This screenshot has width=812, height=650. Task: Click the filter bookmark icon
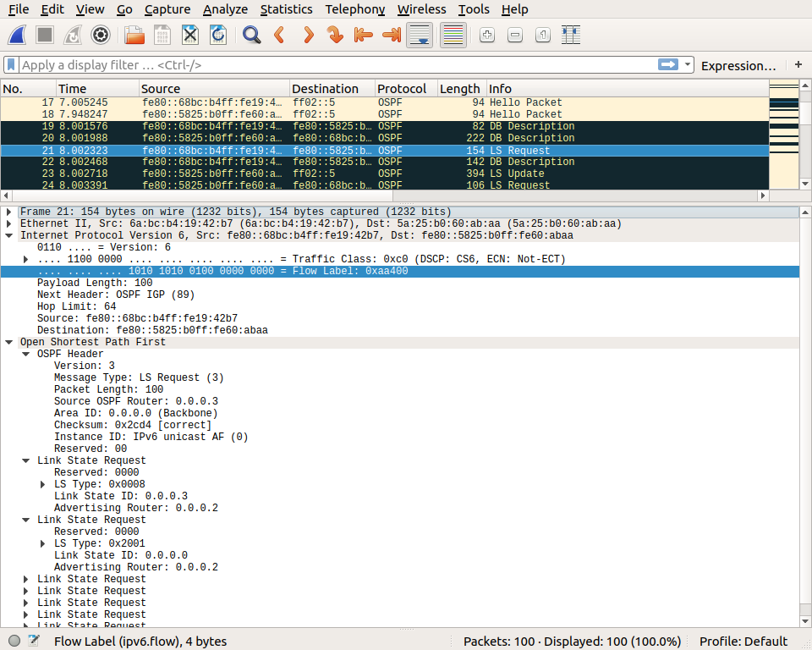pos(11,65)
